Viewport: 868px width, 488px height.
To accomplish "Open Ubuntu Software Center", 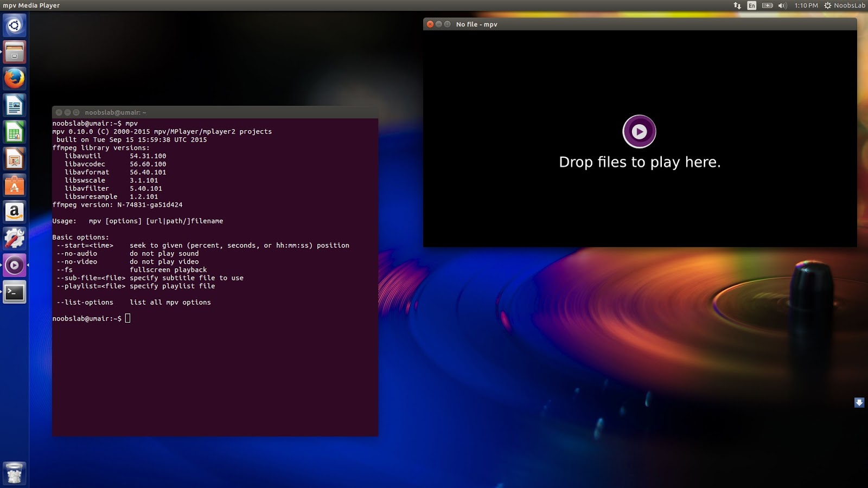I will point(15,185).
